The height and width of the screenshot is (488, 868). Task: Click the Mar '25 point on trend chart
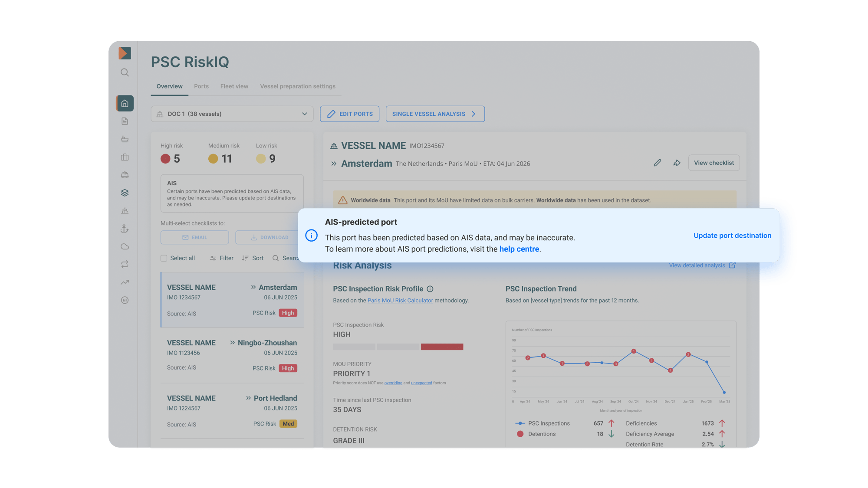coord(724,393)
